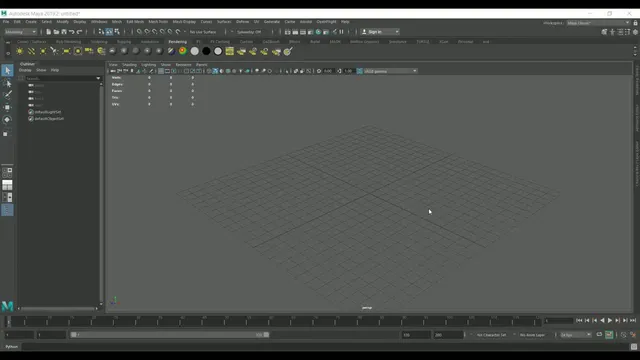Pick the Scale tool in toolbox
Screen dimensions: 640x360
coord(6,133)
